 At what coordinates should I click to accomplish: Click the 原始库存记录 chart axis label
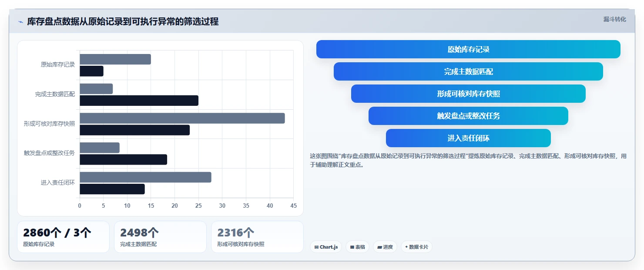point(58,64)
